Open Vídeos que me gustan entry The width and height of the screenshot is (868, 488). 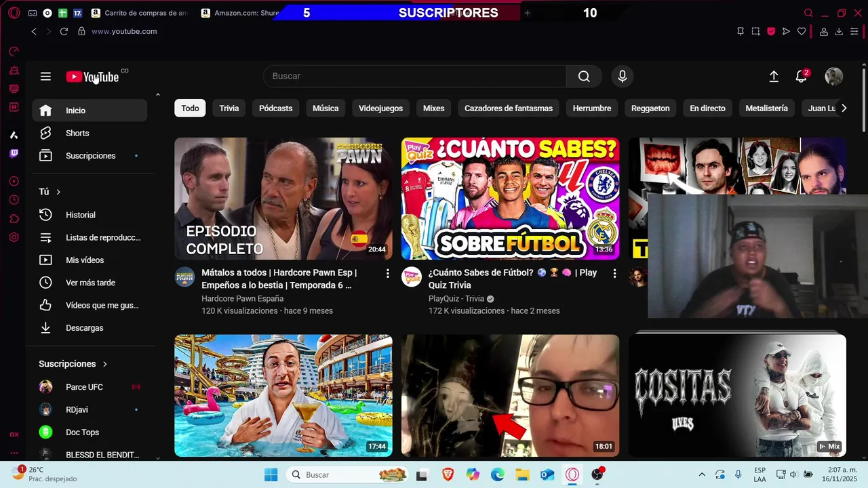click(90, 306)
